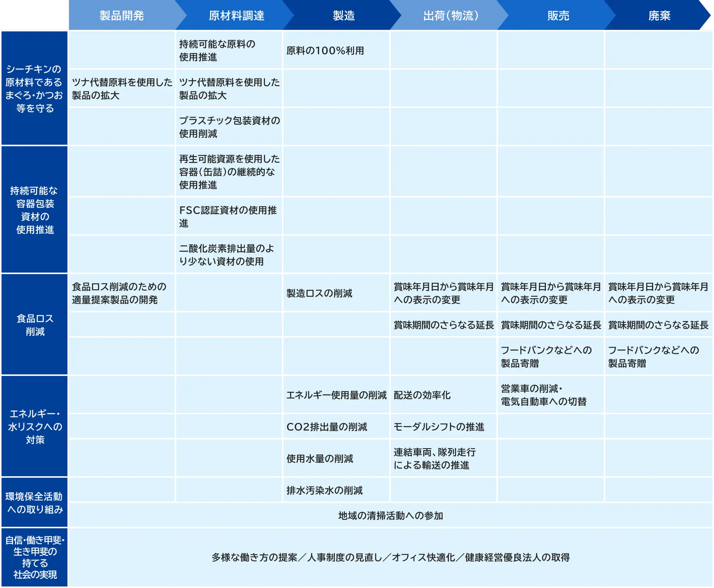Click cell エネルギー使用量の削減

336,395
